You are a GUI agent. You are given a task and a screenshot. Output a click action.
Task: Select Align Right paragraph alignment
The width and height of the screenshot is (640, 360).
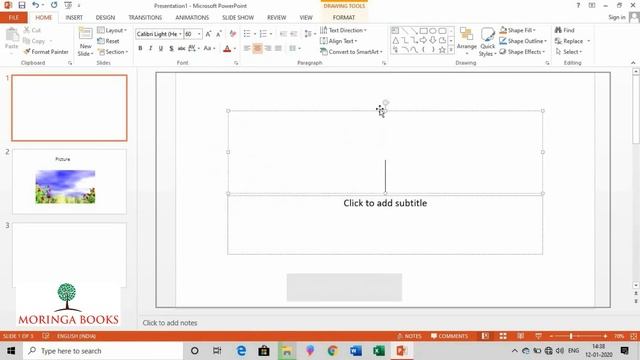pyautogui.click(x=268, y=49)
